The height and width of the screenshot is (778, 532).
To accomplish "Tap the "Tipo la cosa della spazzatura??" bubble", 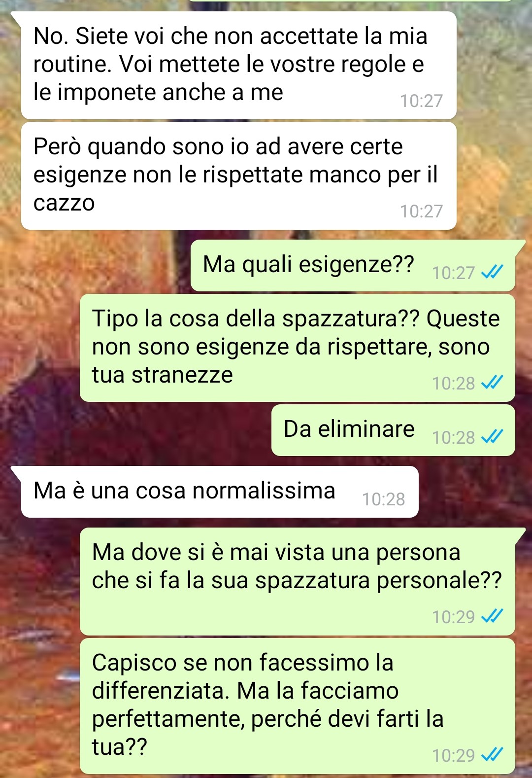I will (x=298, y=348).
